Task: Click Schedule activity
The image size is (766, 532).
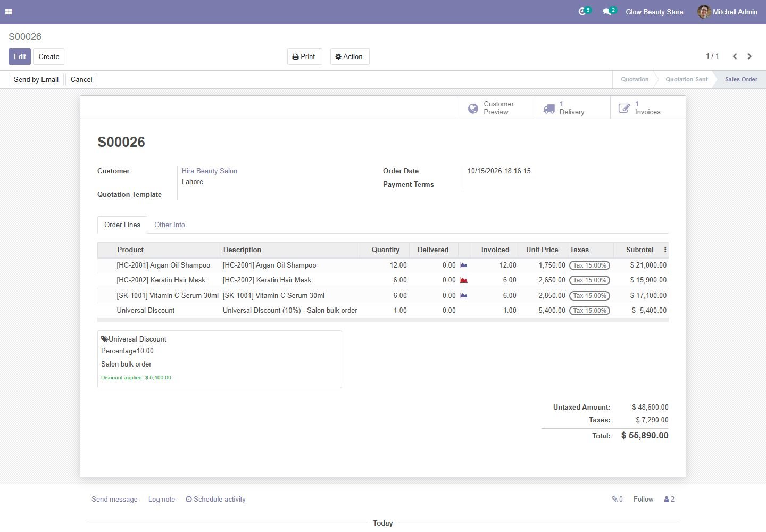Action: click(215, 500)
